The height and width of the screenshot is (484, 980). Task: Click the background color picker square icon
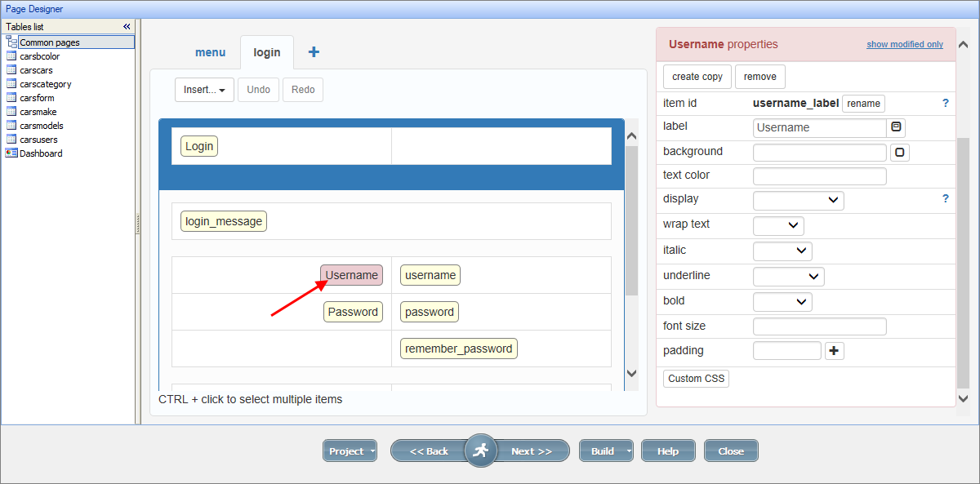coord(899,153)
